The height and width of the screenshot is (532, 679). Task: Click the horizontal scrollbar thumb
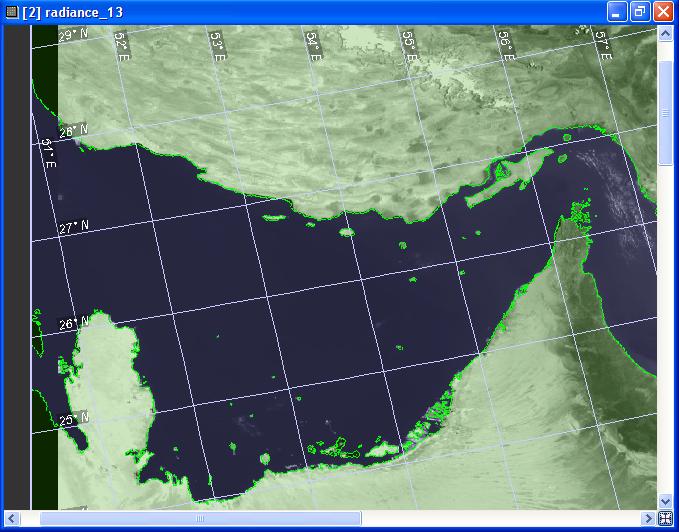pyautogui.click(x=200, y=518)
